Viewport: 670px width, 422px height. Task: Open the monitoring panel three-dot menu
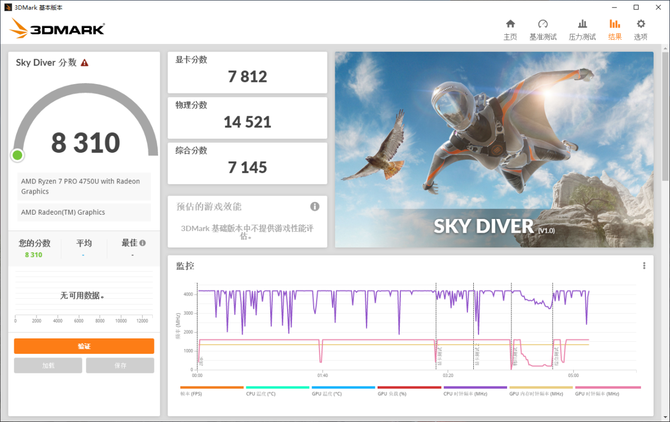644,266
